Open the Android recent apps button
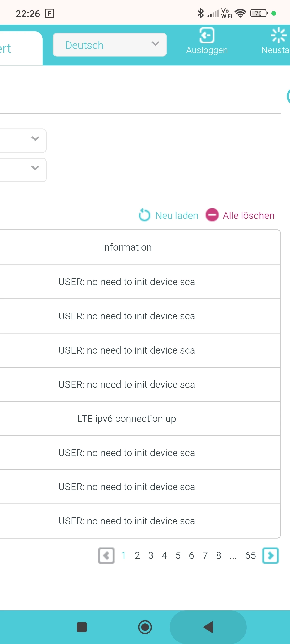 [x=82, y=627]
